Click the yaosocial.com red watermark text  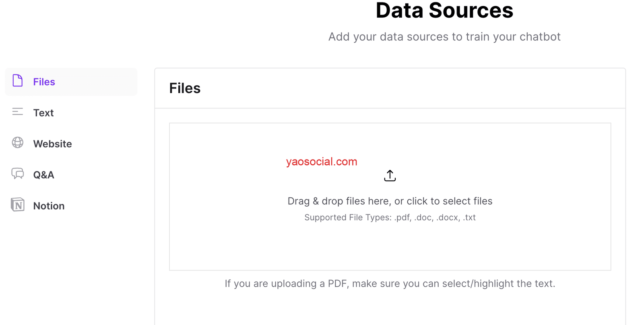click(322, 161)
